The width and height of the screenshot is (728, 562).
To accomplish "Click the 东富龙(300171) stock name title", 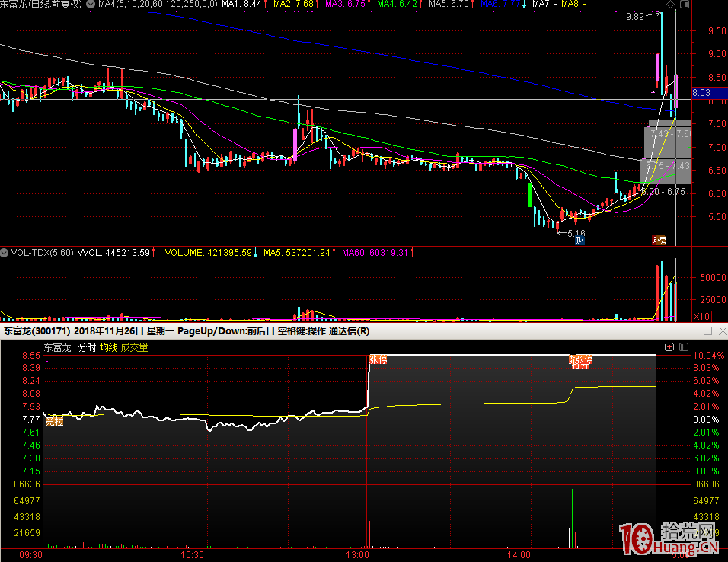I will (36, 331).
